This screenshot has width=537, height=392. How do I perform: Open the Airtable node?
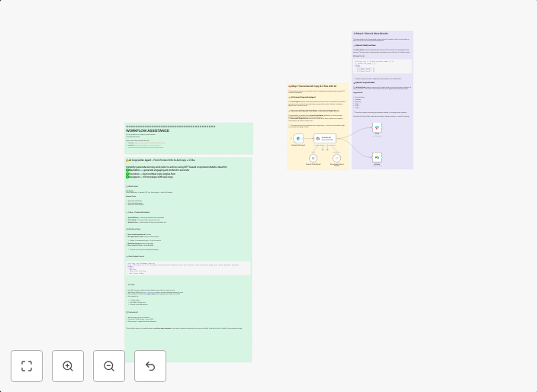point(377,157)
